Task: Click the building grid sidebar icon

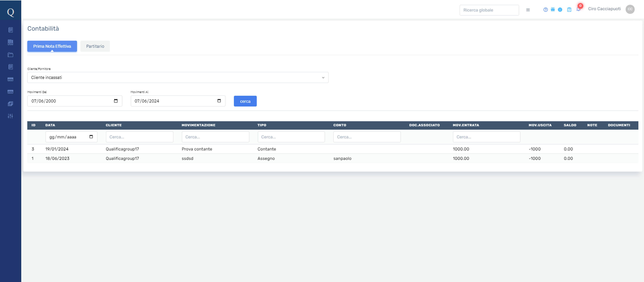Action: pyautogui.click(x=10, y=42)
